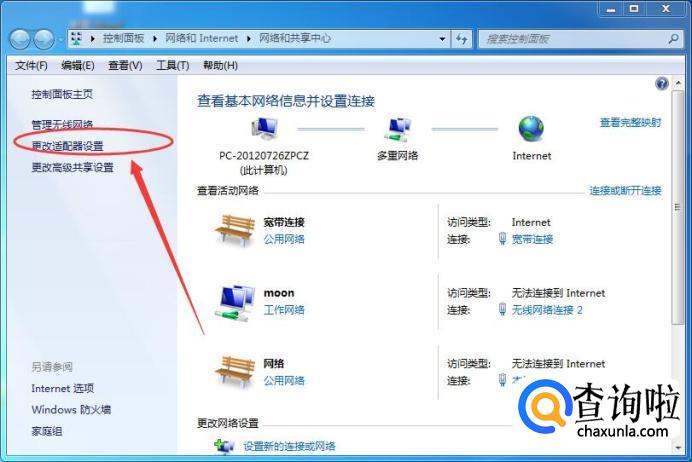The image size is (692, 462).
Task: Open the 无线网络连接 2 link
Action: tap(547, 310)
